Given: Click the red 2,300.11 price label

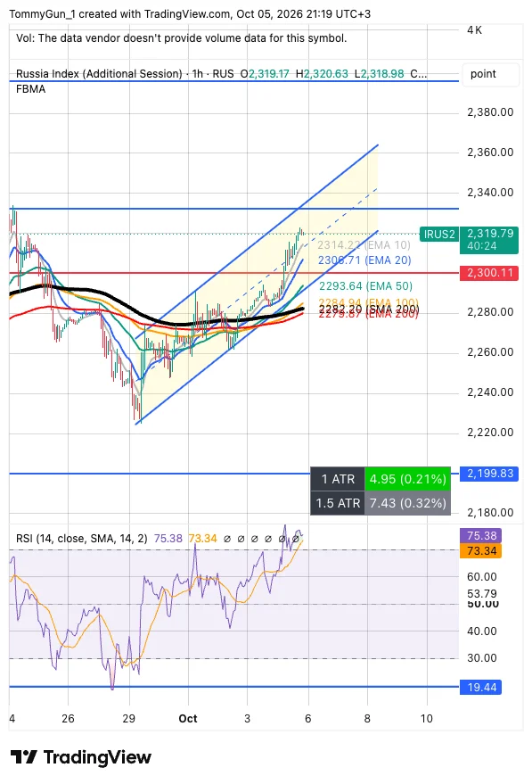Looking at the screenshot, I should [489, 273].
